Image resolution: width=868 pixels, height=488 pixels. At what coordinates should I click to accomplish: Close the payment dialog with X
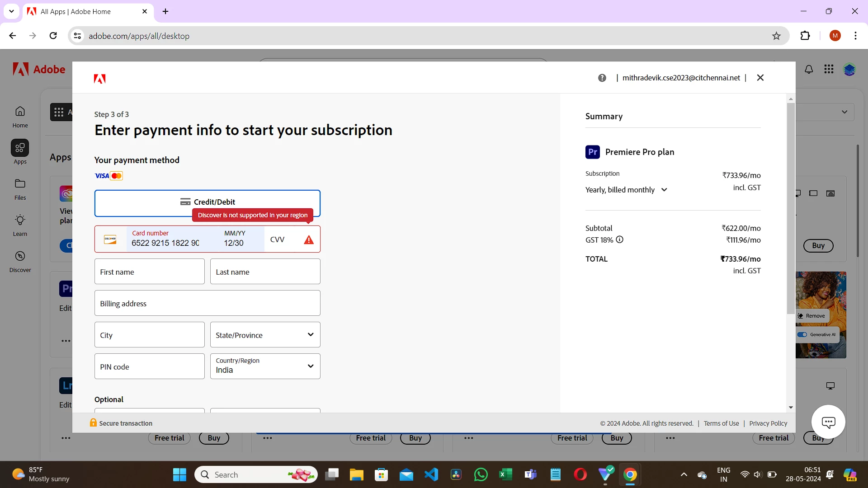point(760,78)
